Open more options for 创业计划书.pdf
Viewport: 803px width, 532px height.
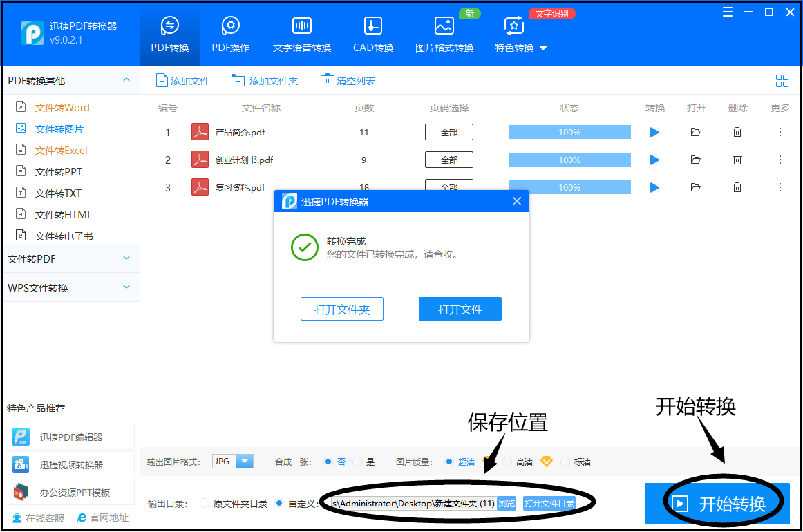pyautogui.click(x=780, y=160)
